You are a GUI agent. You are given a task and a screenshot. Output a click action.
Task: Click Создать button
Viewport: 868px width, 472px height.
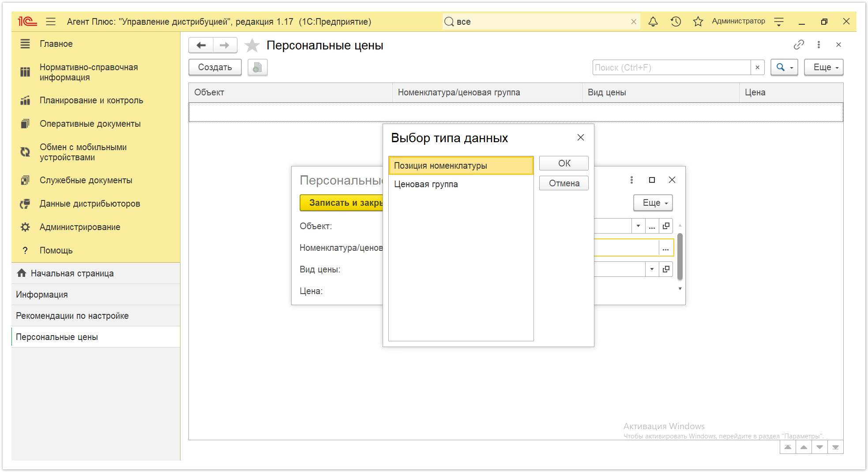215,68
